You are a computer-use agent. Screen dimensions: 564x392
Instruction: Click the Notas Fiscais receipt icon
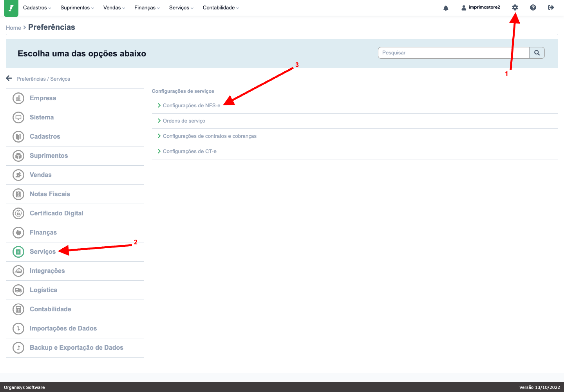pyautogui.click(x=18, y=194)
